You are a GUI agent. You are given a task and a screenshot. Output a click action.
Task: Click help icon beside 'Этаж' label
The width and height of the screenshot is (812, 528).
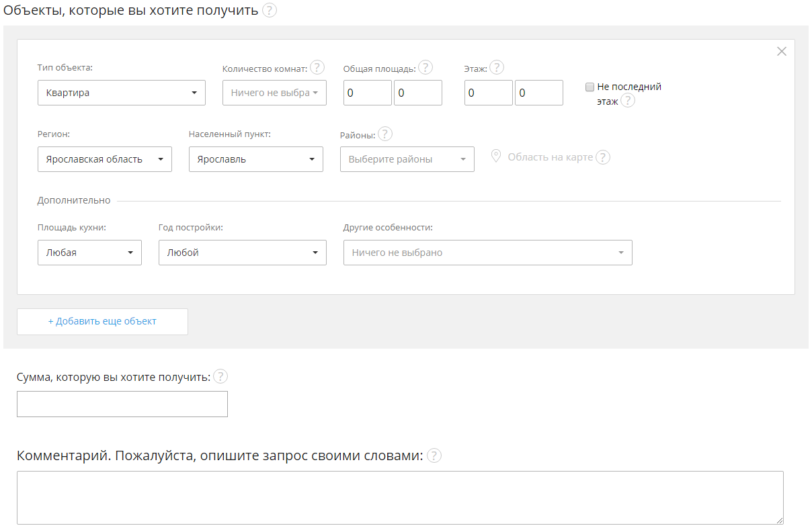pyautogui.click(x=497, y=68)
